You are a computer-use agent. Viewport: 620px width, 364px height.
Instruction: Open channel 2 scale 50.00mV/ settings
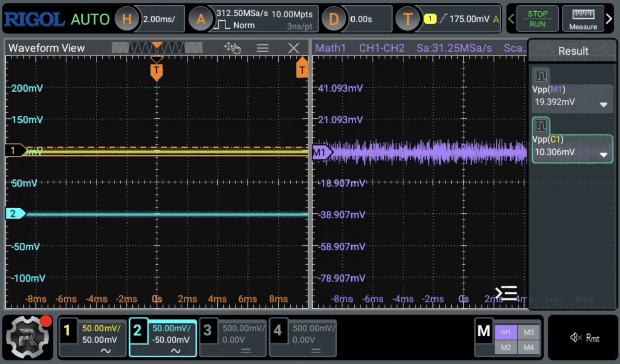tap(172, 328)
